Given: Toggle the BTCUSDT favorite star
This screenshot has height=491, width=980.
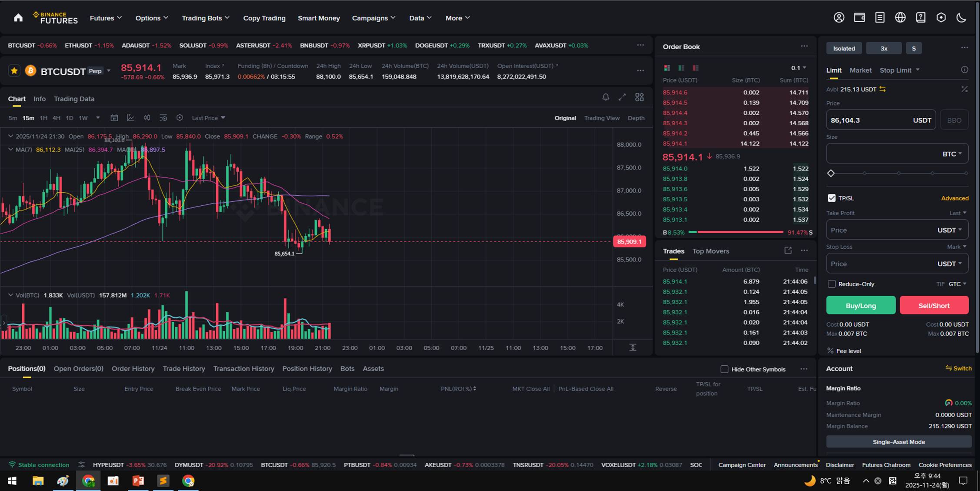Looking at the screenshot, I should pos(14,71).
